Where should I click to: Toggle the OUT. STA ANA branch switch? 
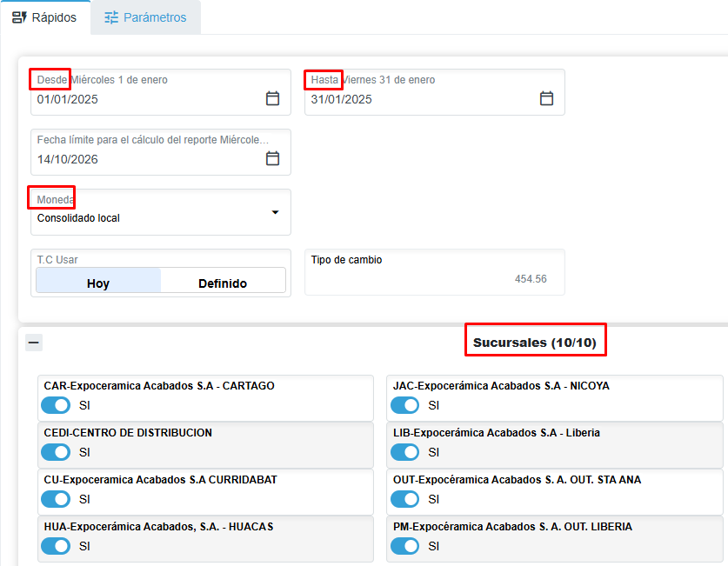point(404,499)
